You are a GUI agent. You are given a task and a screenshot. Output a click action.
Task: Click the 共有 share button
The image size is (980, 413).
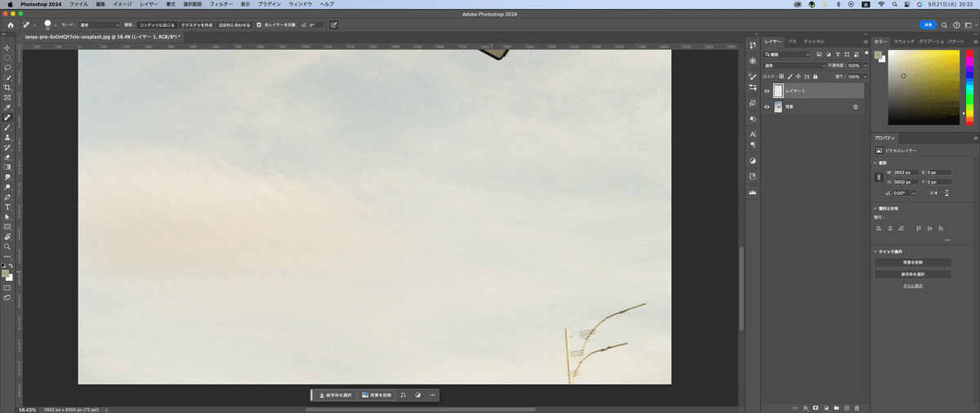coord(927,25)
